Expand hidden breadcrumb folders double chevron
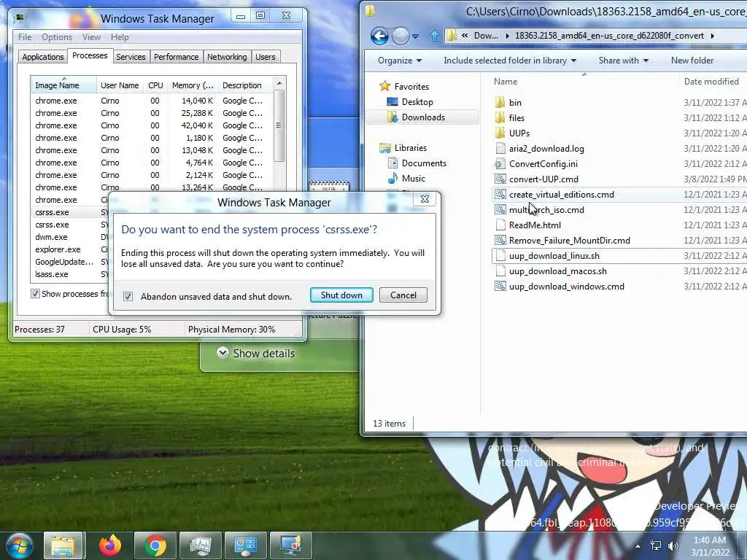Viewport: 747px width, 560px height. point(465,35)
